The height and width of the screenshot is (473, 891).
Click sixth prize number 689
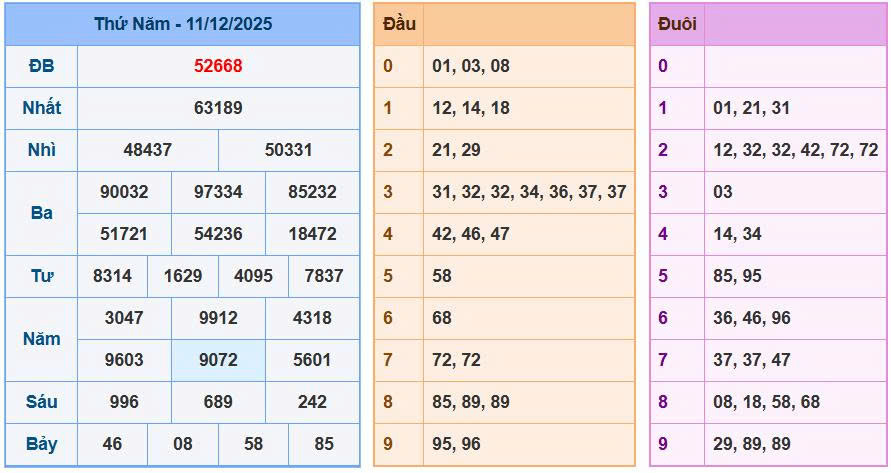pyautogui.click(x=218, y=402)
